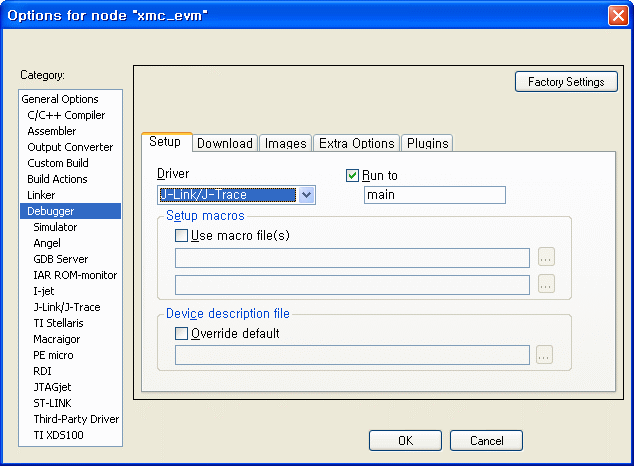Click the Run to 'main' input field

point(435,195)
